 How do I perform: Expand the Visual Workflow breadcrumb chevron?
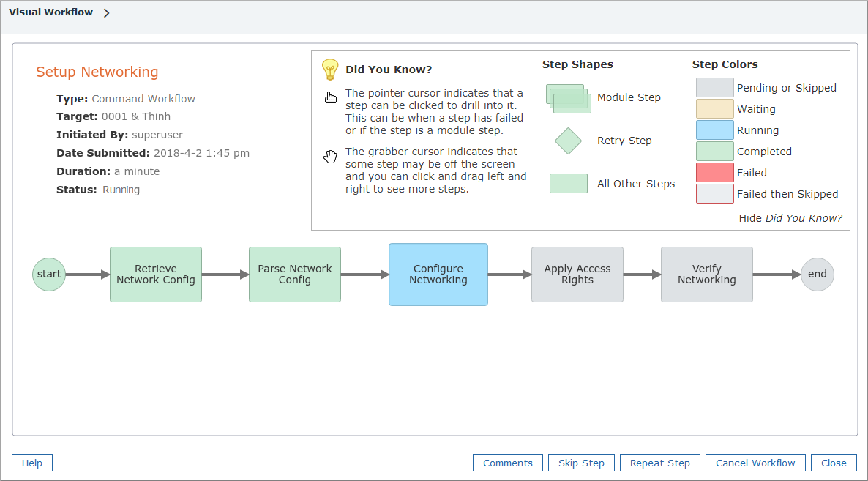[x=106, y=12]
